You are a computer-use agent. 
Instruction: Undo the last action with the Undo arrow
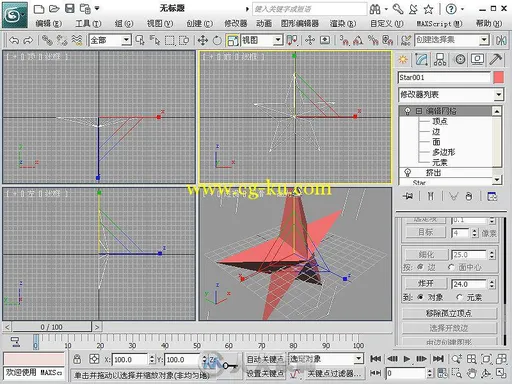[14, 40]
